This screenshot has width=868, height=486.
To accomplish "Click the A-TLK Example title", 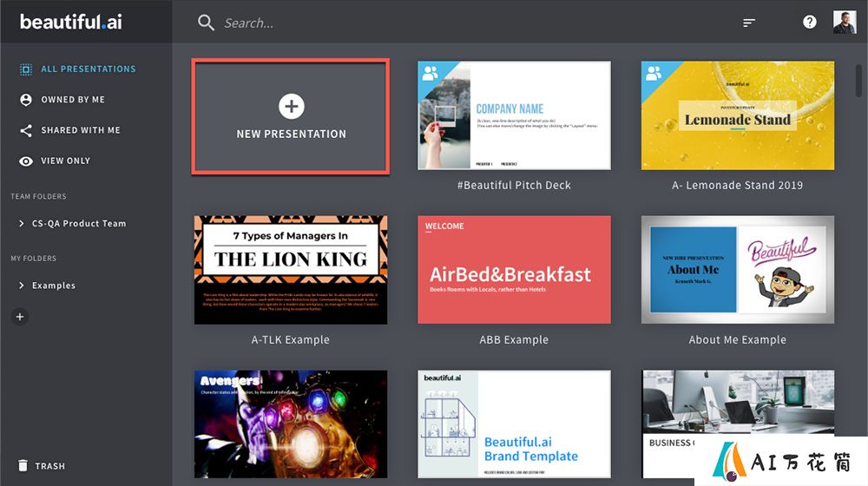I will [291, 340].
